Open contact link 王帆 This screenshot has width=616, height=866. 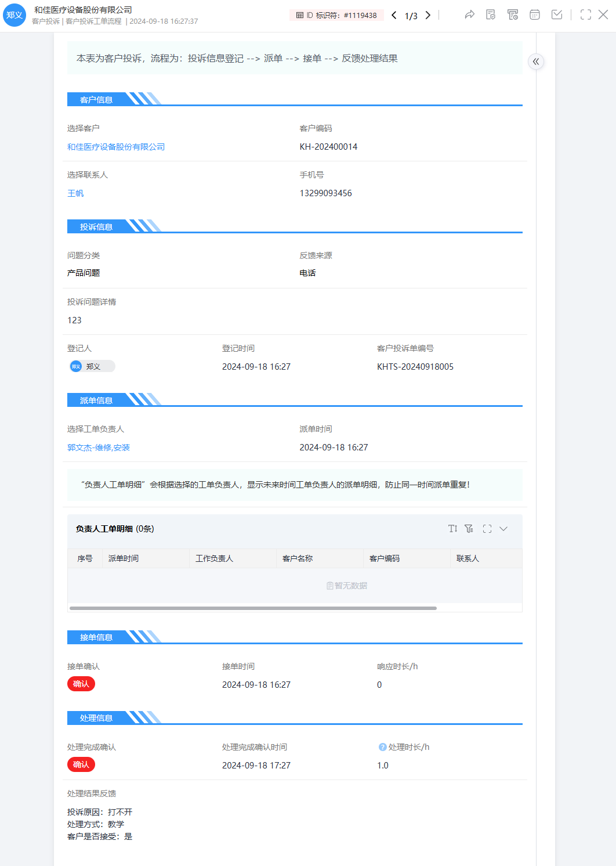(x=75, y=193)
